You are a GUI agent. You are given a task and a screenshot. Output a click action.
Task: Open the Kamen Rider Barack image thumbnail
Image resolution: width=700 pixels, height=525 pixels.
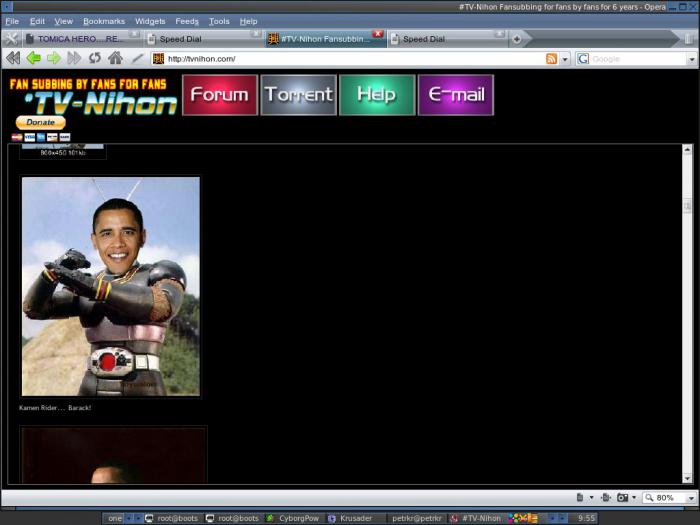(x=111, y=286)
